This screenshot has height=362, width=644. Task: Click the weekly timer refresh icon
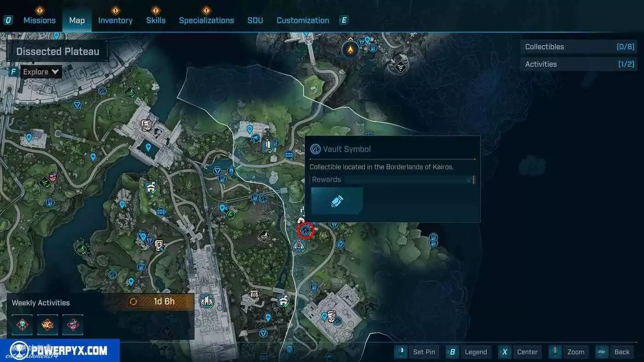pyautogui.click(x=133, y=302)
